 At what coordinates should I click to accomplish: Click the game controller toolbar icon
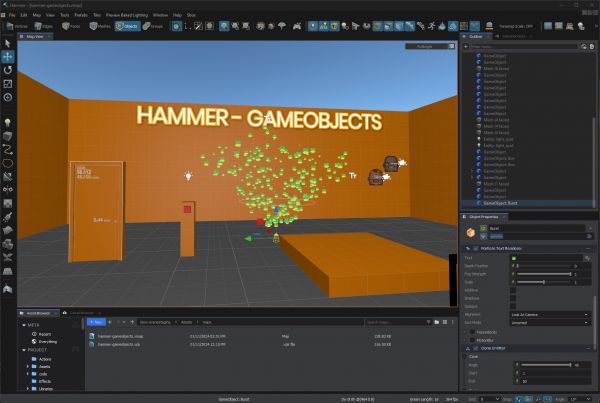(x=297, y=26)
